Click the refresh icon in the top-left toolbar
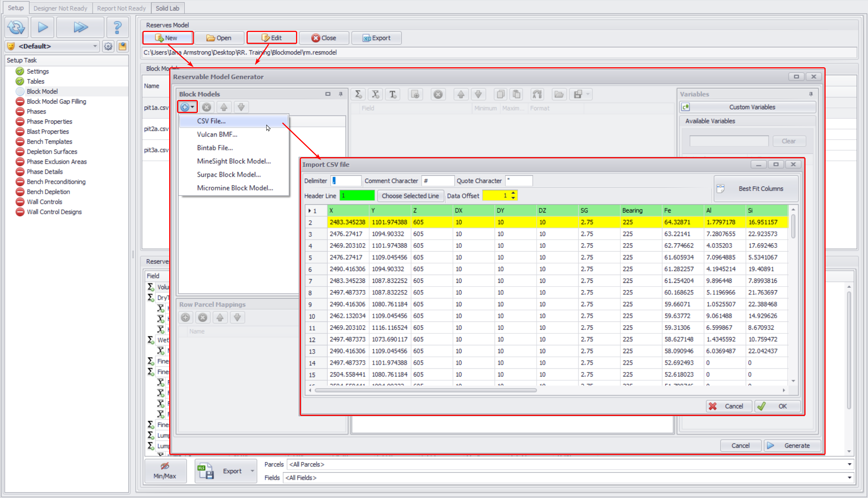 click(x=16, y=27)
